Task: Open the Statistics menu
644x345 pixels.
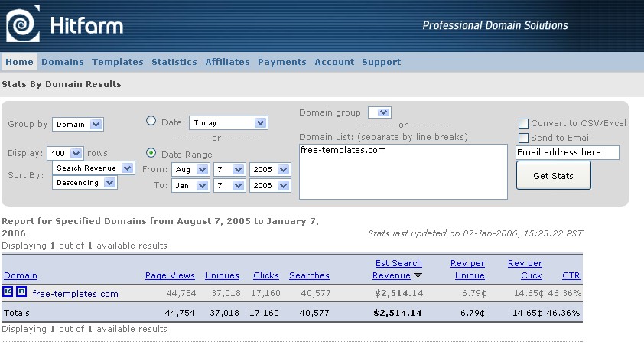Action: point(174,62)
